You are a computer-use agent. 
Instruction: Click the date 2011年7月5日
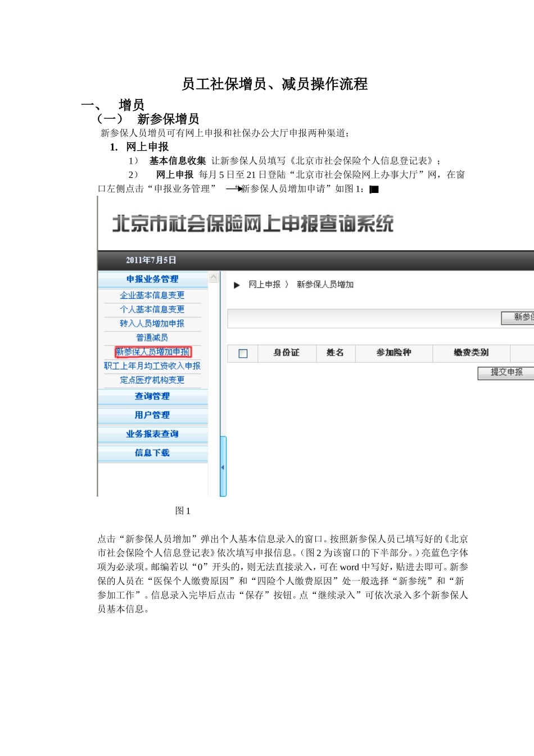point(151,260)
